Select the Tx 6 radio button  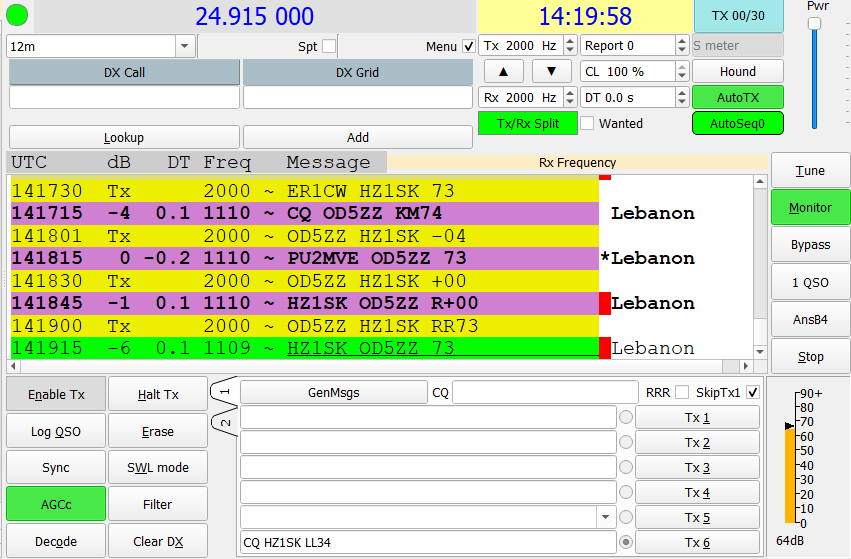(626, 542)
